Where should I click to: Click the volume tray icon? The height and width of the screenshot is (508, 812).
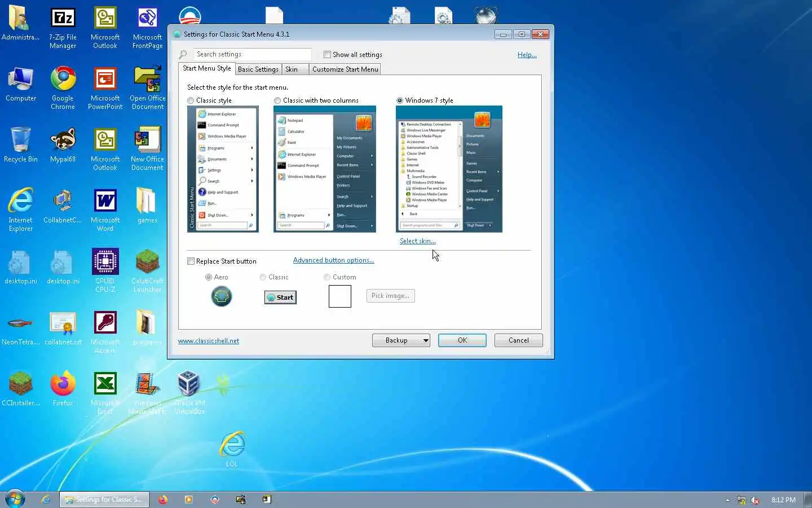pos(755,500)
